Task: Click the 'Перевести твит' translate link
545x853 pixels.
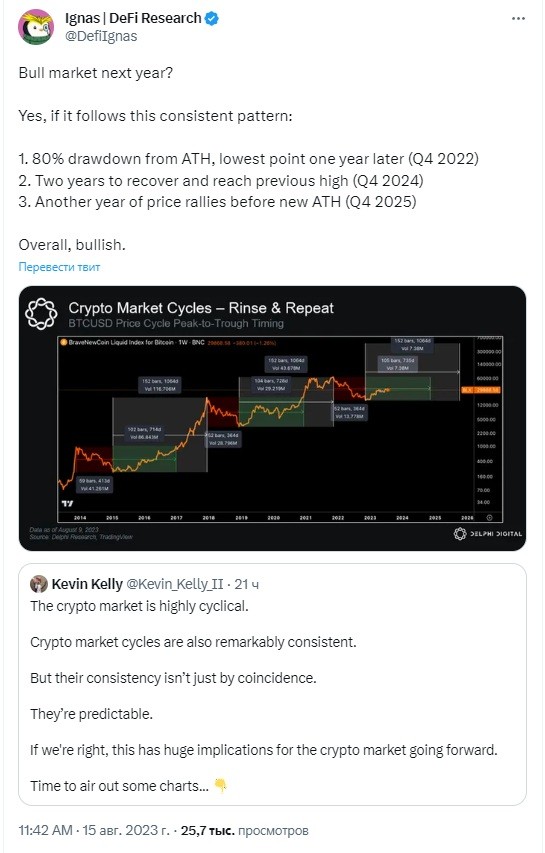Action: pyautogui.click(x=59, y=267)
